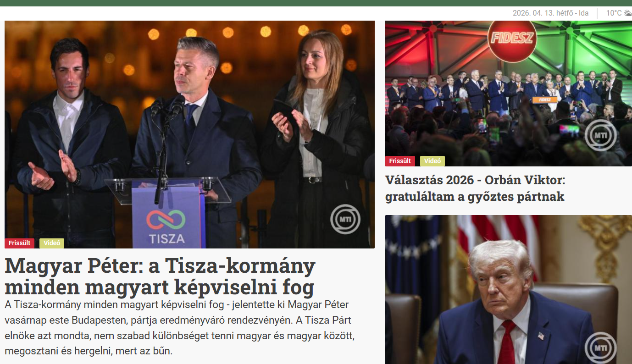Image resolution: width=632 pixels, height=364 pixels.
Task: Open the photo of man in red tie
Action: (508, 289)
